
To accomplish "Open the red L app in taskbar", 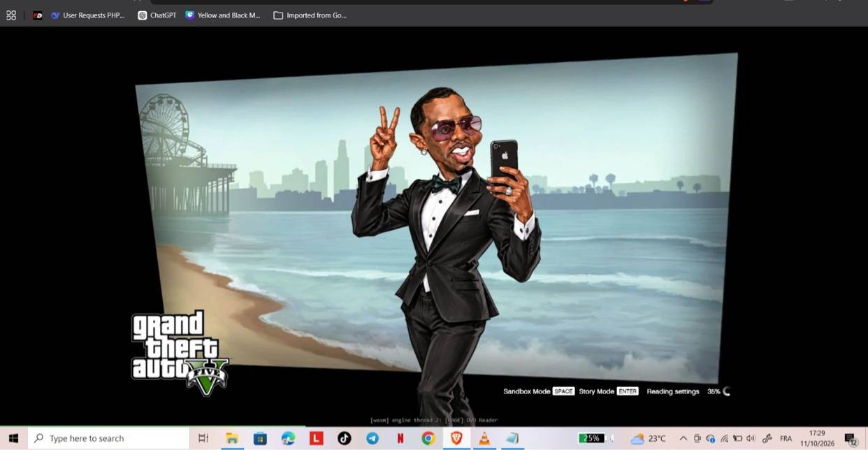I will coord(316,438).
